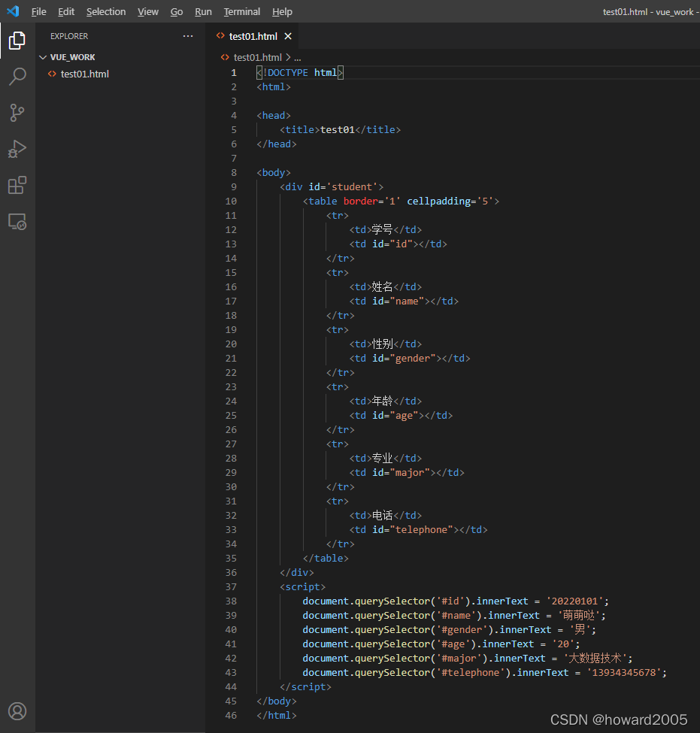Viewport: 700px width, 733px height.
Task: Click the 性别 table cell text
Action: [383, 344]
